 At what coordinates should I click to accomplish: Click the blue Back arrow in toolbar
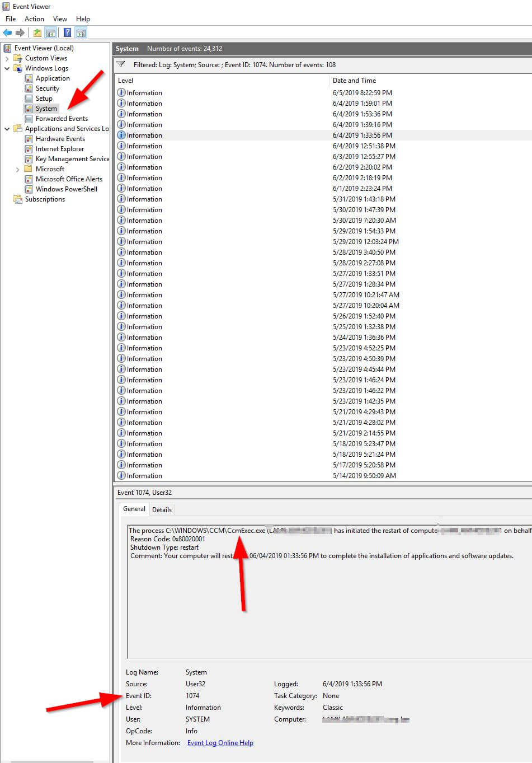(7, 33)
